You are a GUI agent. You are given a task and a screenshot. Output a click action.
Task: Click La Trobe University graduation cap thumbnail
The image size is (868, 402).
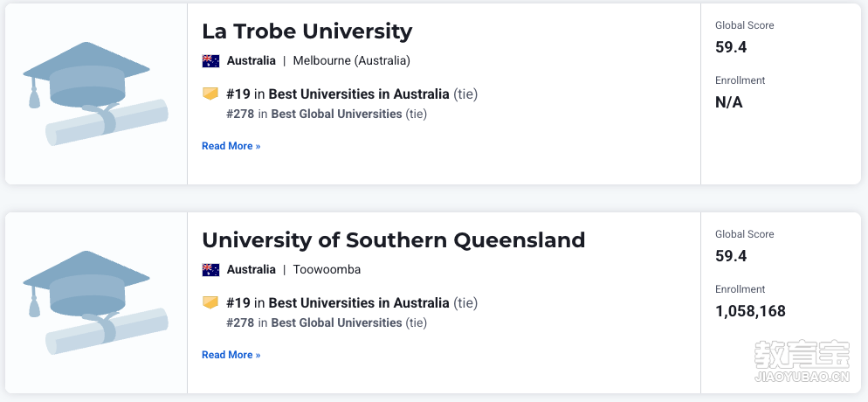(96, 94)
